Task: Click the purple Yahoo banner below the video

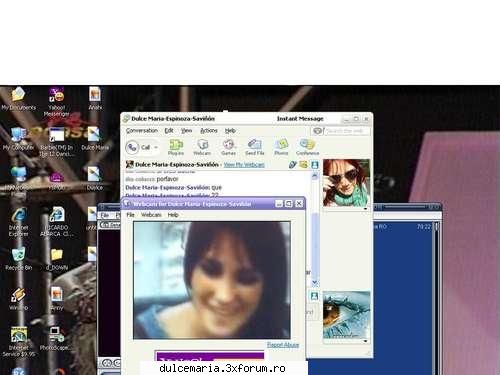Action: (x=210, y=356)
